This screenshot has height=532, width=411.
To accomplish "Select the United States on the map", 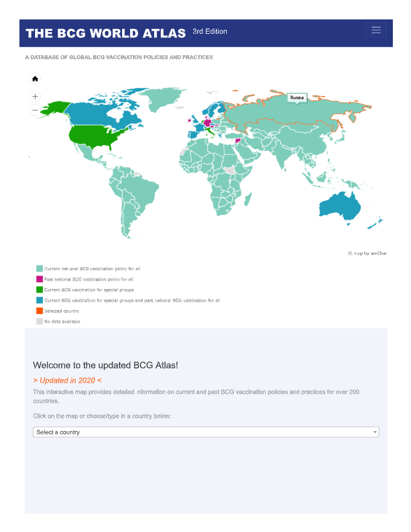I will point(94,135).
